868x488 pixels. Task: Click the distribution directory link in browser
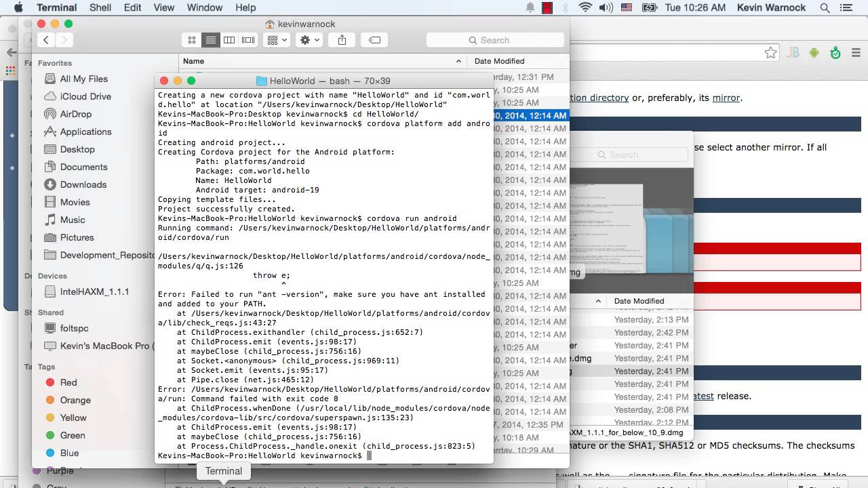(599, 98)
